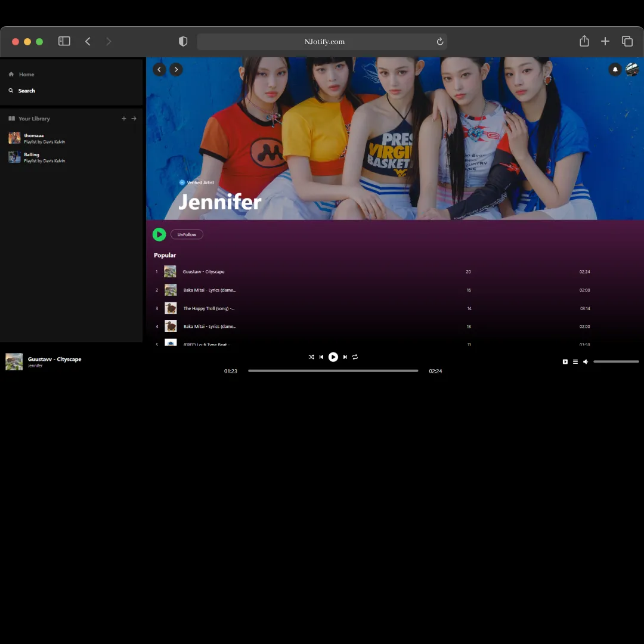Go forward in browser toolbar
The width and height of the screenshot is (644, 644).
[x=109, y=41]
